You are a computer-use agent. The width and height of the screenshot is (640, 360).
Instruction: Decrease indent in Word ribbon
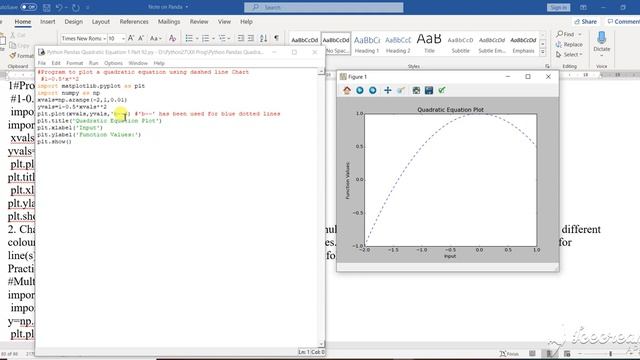pyautogui.click(x=241, y=38)
